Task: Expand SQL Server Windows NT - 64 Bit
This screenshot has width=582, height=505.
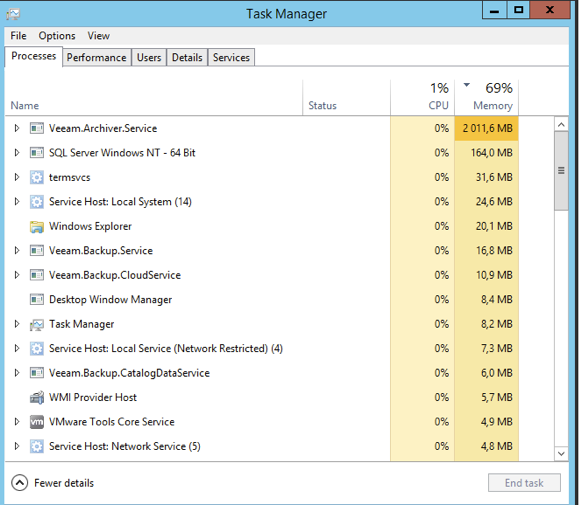Action: click(x=17, y=153)
